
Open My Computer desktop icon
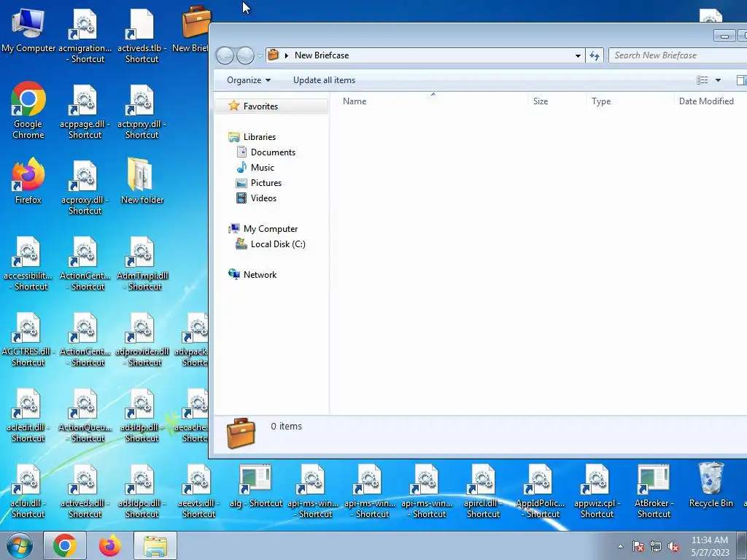[x=28, y=31]
